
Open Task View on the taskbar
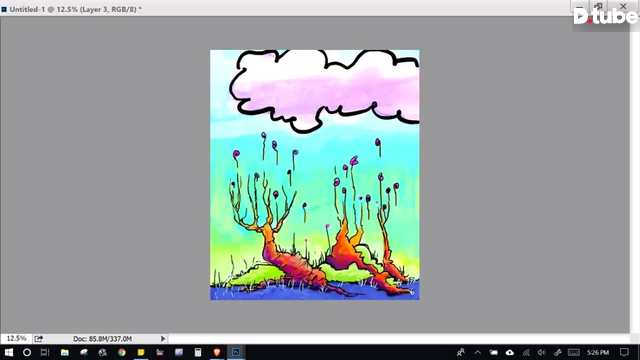[x=45, y=352]
